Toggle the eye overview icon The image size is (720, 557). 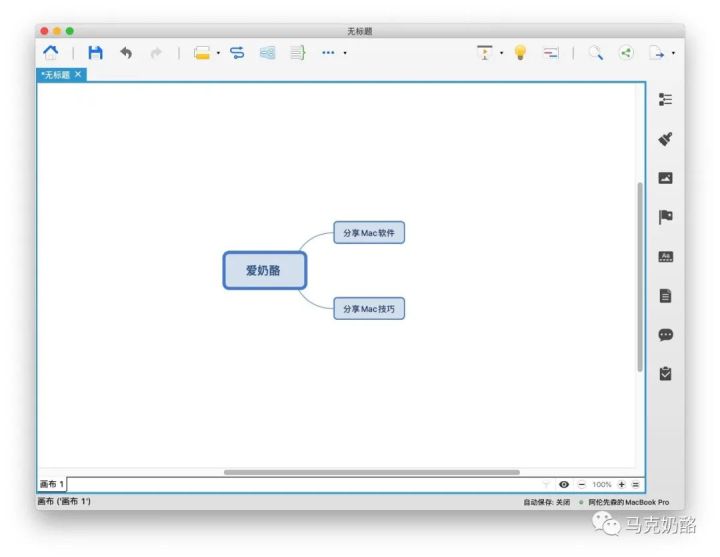pos(564,484)
